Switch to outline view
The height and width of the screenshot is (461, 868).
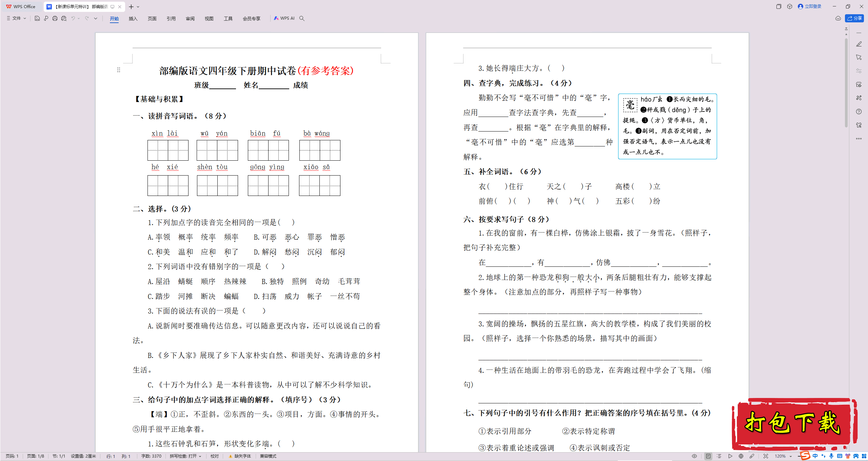(719, 456)
